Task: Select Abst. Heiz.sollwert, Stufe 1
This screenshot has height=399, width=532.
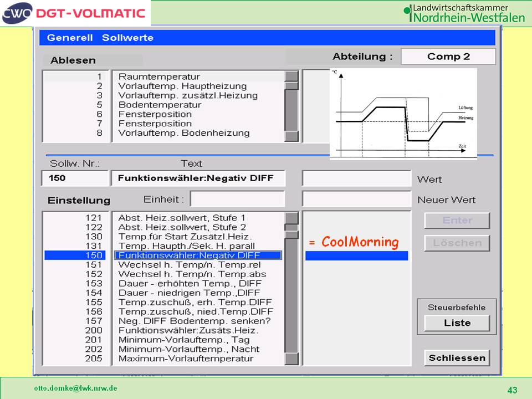Action: coord(182,218)
